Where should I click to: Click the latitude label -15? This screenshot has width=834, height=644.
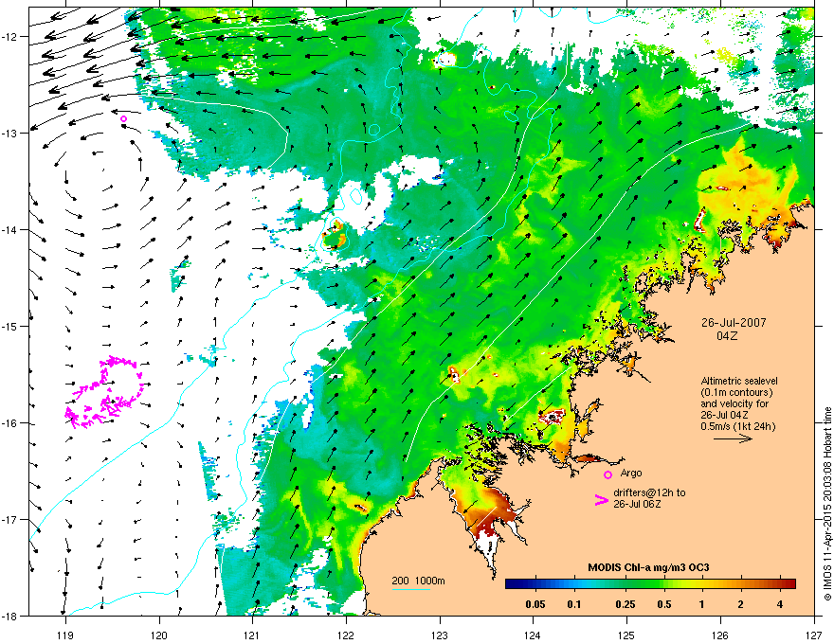tap(9, 327)
